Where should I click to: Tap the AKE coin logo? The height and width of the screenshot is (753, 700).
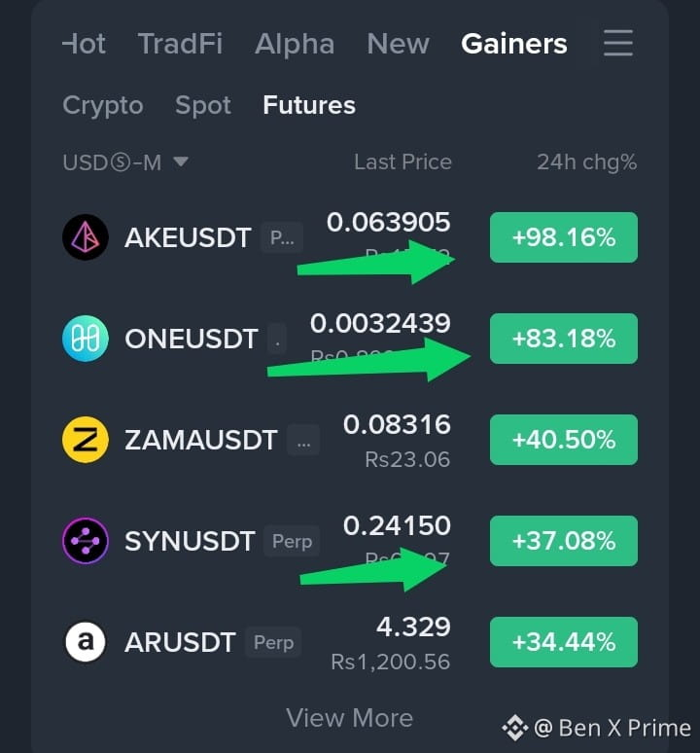[86, 237]
